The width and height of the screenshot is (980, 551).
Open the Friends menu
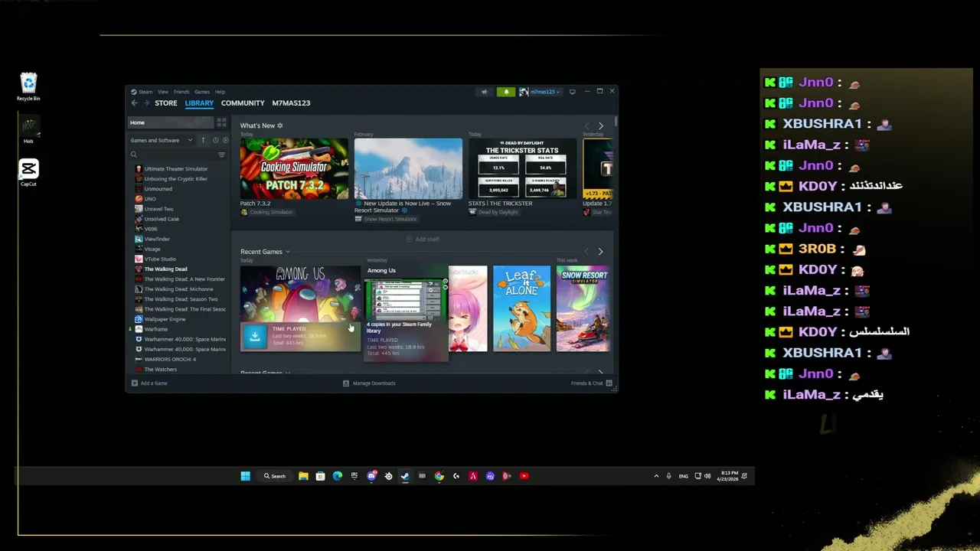pyautogui.click(x=181, y=92)
